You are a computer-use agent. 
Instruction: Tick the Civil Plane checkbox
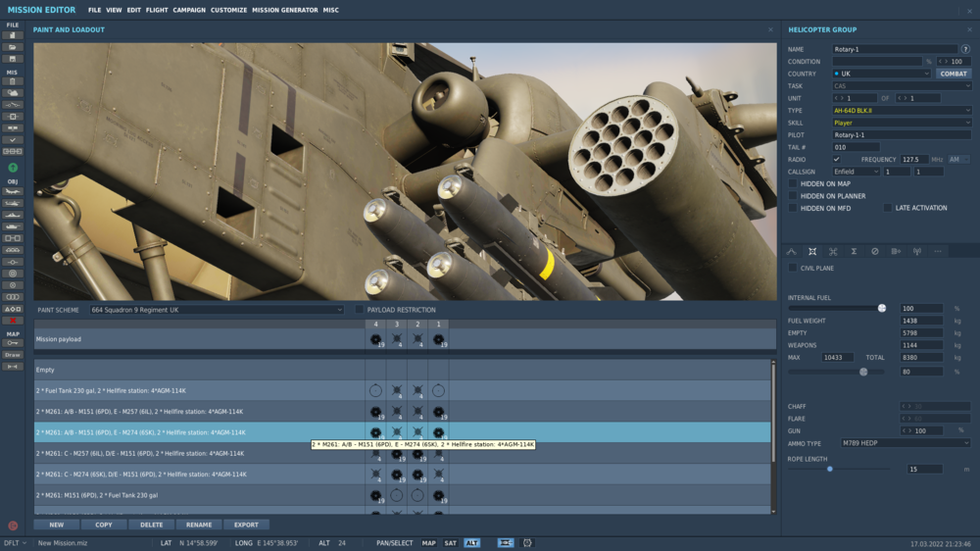tap(793, 268)
